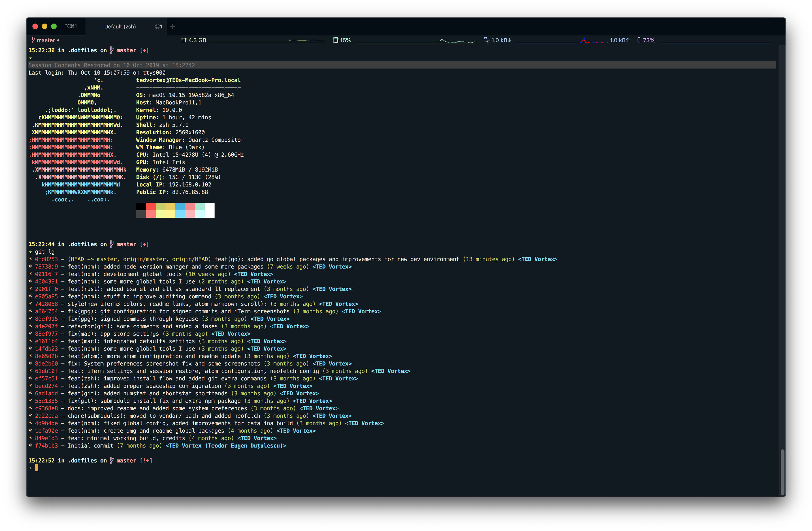812x531 pixels.
Task: Click commit hash 4d9b4de
Action: [x=46, y=424]
